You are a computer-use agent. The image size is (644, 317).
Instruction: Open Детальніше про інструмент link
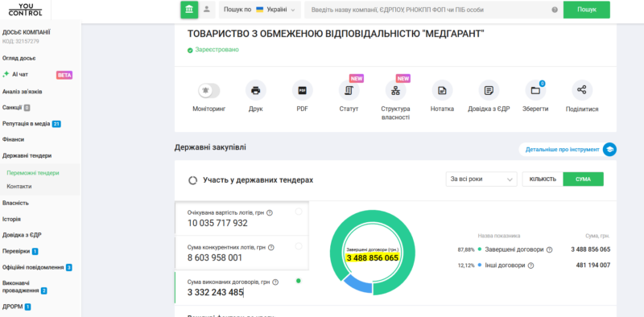(562, 150)
